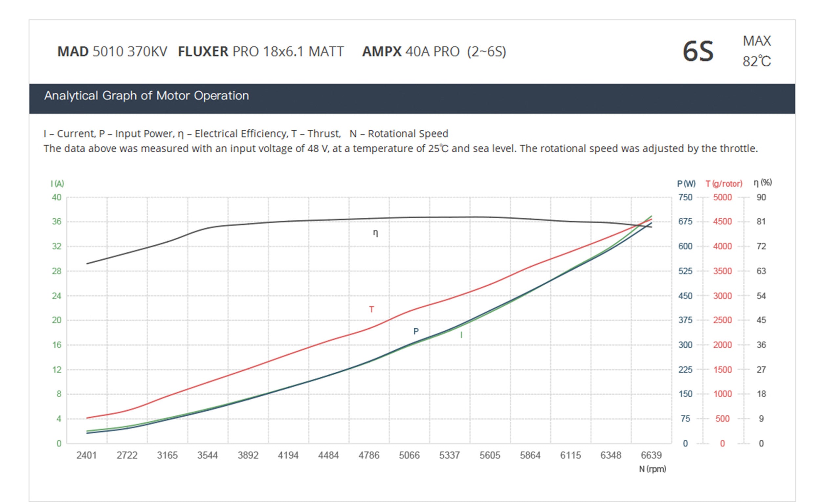
Task: Click the 5066 rpm tick label
Action: (409, 455)
